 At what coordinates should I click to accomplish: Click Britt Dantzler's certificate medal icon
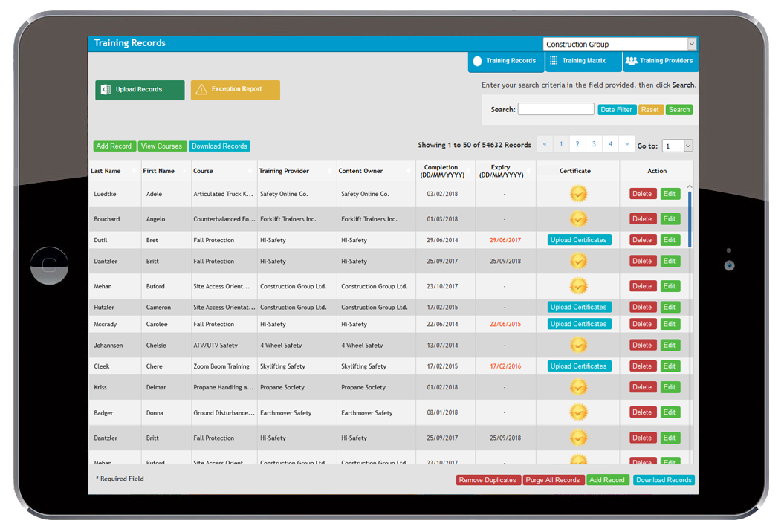578,261
